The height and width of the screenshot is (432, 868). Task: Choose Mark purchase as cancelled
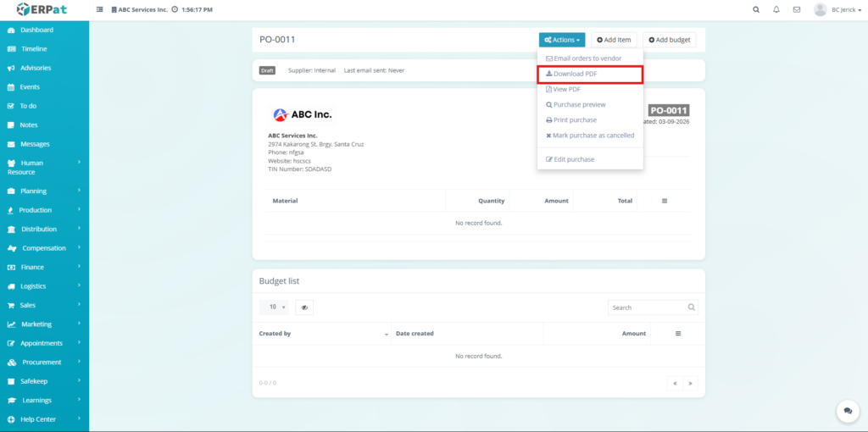pos(590,136)
